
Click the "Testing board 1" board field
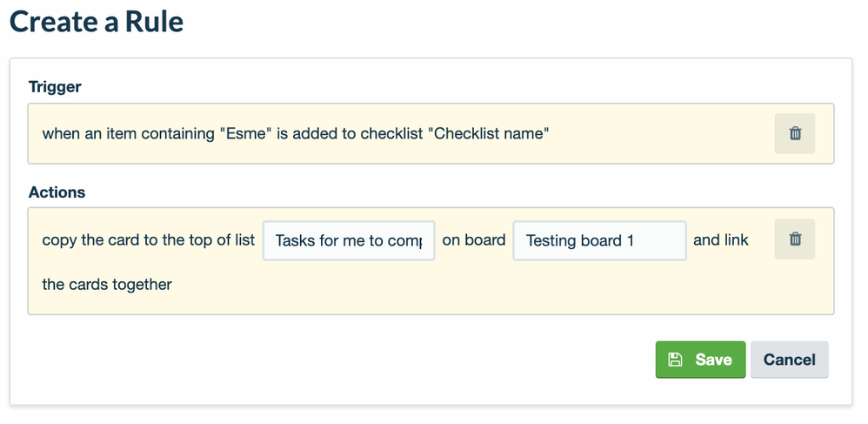(599, 240)
